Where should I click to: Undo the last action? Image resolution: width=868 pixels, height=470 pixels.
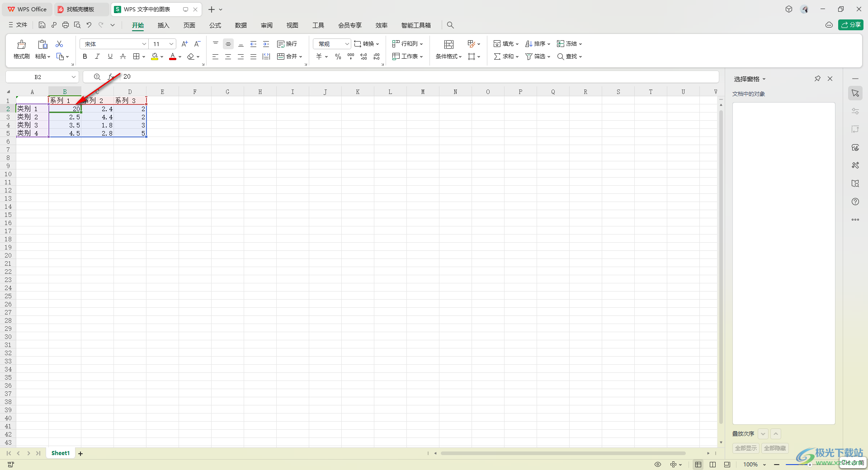89,25
